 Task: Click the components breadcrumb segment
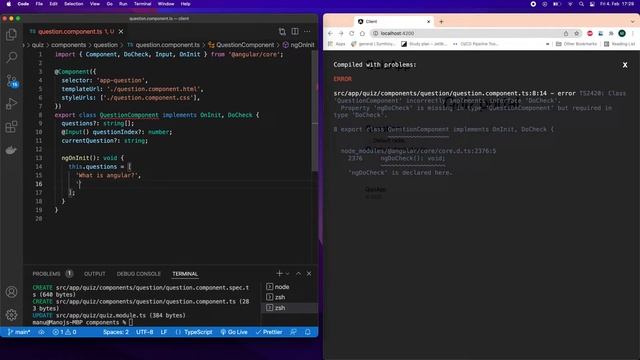point(69,45)
